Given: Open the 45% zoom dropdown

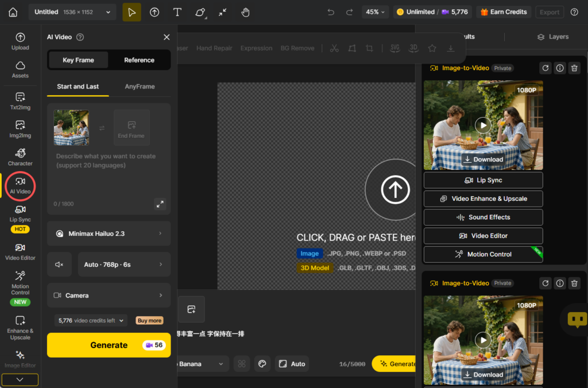Looking at the screenshot, I should click(376, 12).
